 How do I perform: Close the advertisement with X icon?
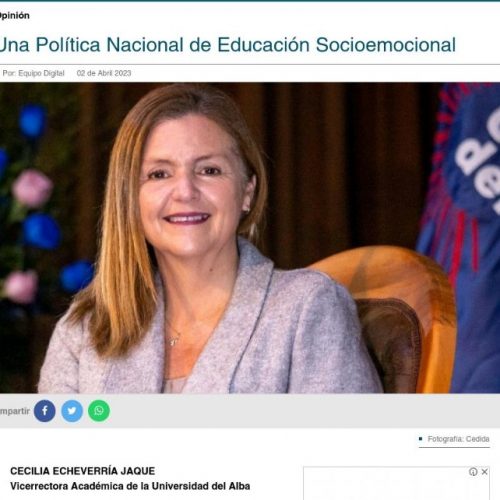tap(485, 472)
